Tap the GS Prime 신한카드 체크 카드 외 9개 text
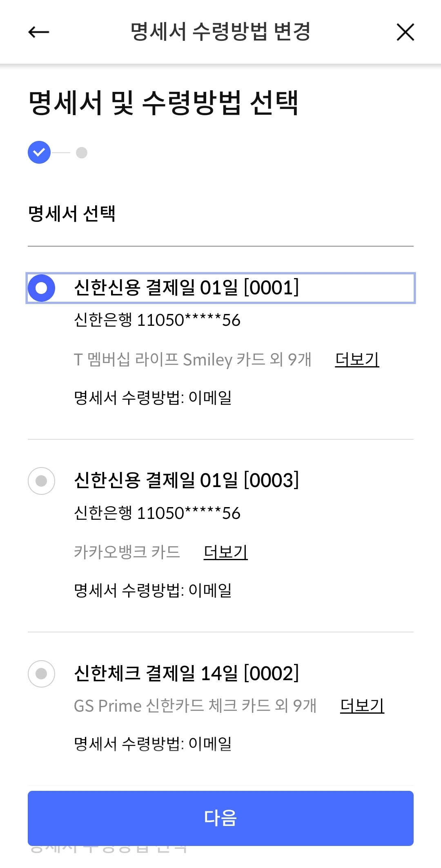441x868 pixels. [195, 706]
